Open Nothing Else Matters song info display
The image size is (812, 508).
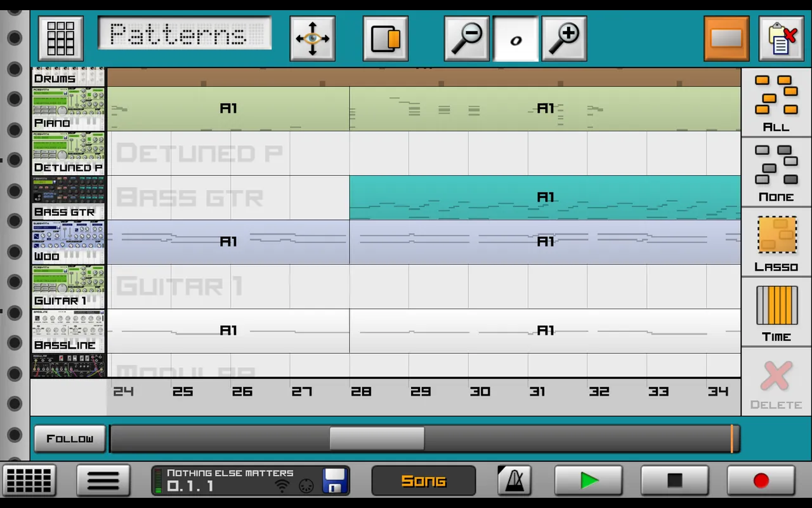click(x=251, y=481)
